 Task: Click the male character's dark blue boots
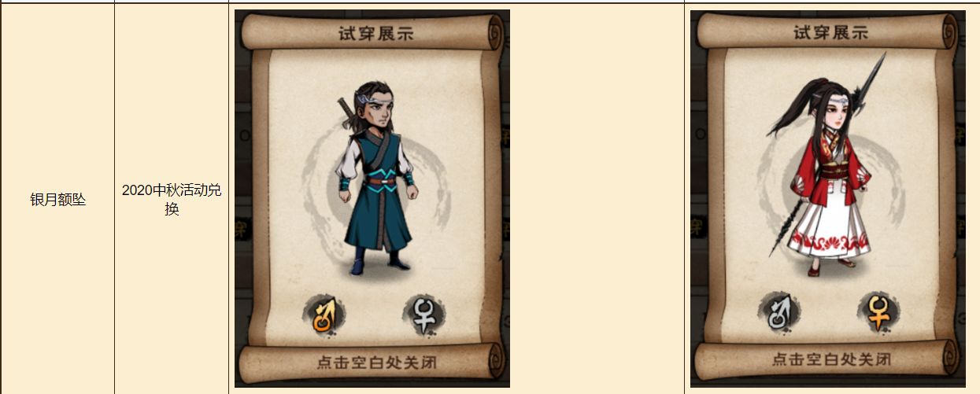tap(379, 262)
